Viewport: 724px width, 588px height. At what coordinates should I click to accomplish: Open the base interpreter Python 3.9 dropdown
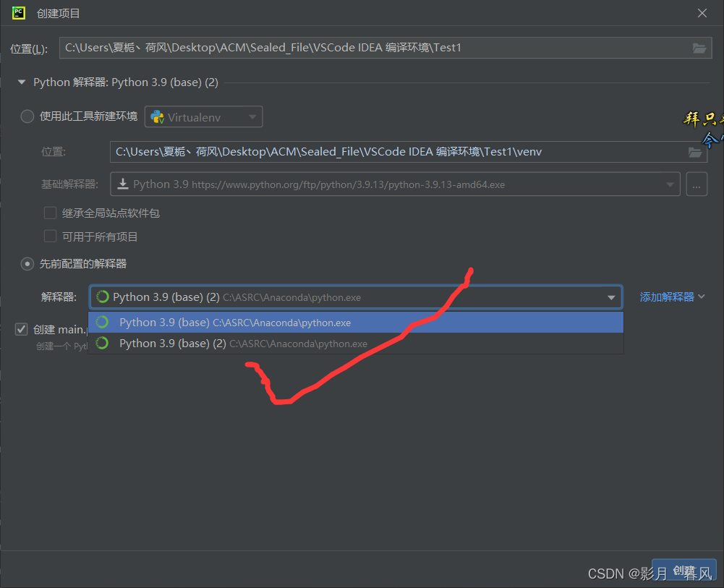[x=395, y=184]
